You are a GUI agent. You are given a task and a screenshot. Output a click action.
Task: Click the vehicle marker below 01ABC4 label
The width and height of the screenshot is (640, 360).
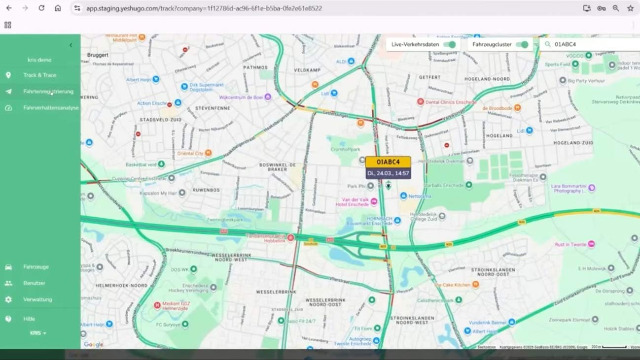click(x=388, y=186)
